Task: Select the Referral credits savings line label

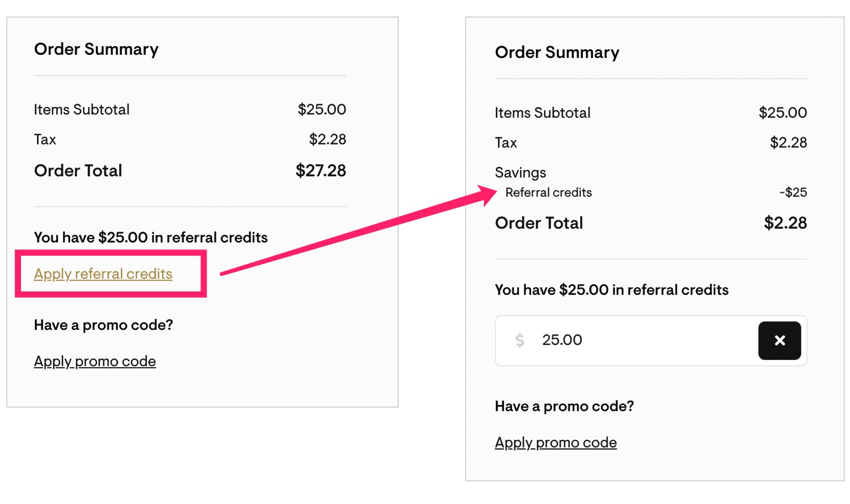Action: (549, 193)
